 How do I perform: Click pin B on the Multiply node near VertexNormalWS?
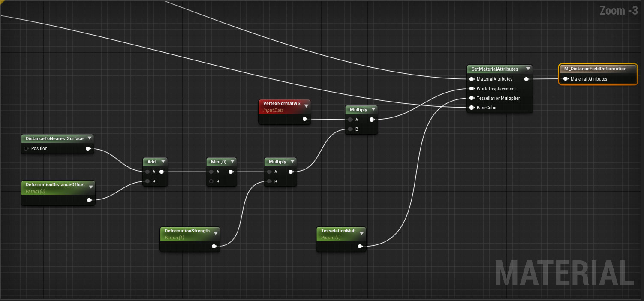click(350, 129)
